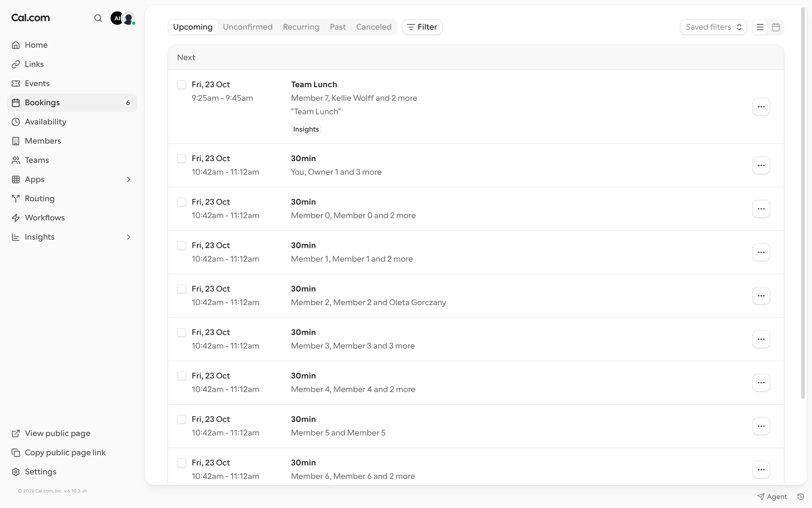Expand the Apps sidebar chevron
Image resolution: width=812 pixels, height=508 pixels.
click(129, 179)
